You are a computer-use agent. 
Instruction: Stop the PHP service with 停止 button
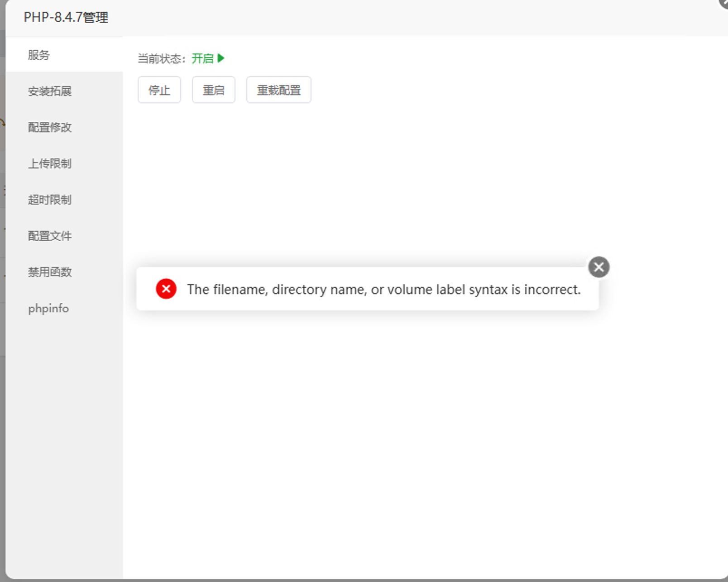[159, 90]
